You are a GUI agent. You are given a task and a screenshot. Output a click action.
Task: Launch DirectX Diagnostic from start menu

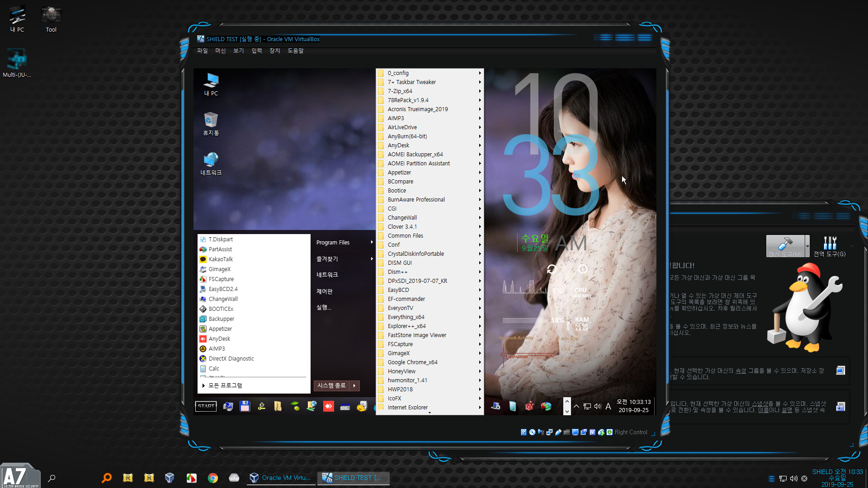click(x=231, y=359)
